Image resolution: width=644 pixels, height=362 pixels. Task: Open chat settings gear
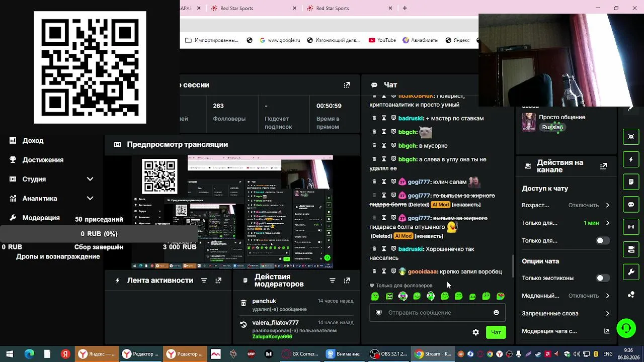[475, 332]
